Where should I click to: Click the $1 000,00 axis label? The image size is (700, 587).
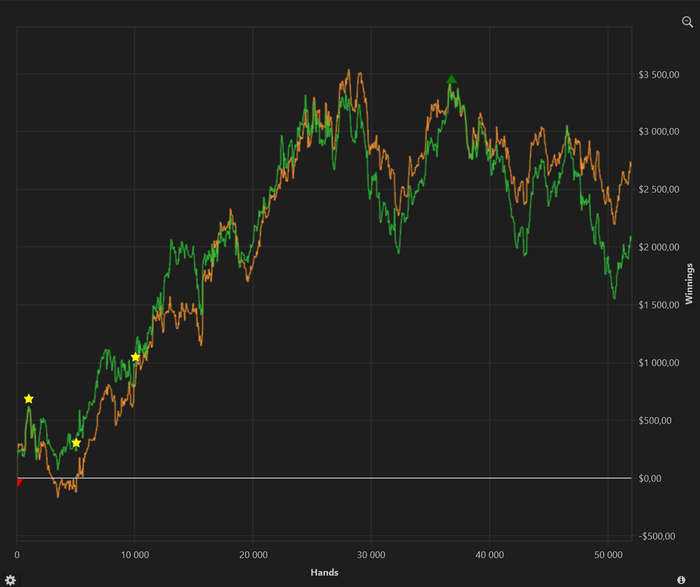click(x=658, y=363)
